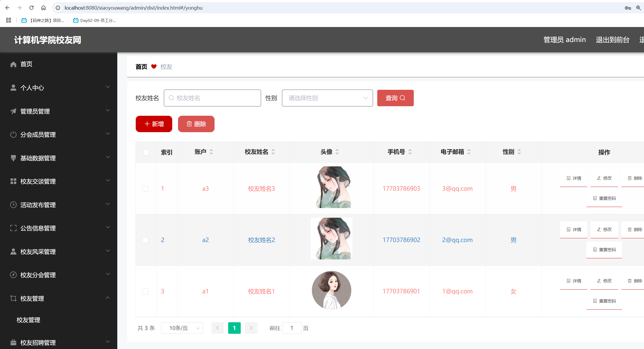
Task: Click the 校友招聘管理 briefcase icon
Action: coord(13,343)
